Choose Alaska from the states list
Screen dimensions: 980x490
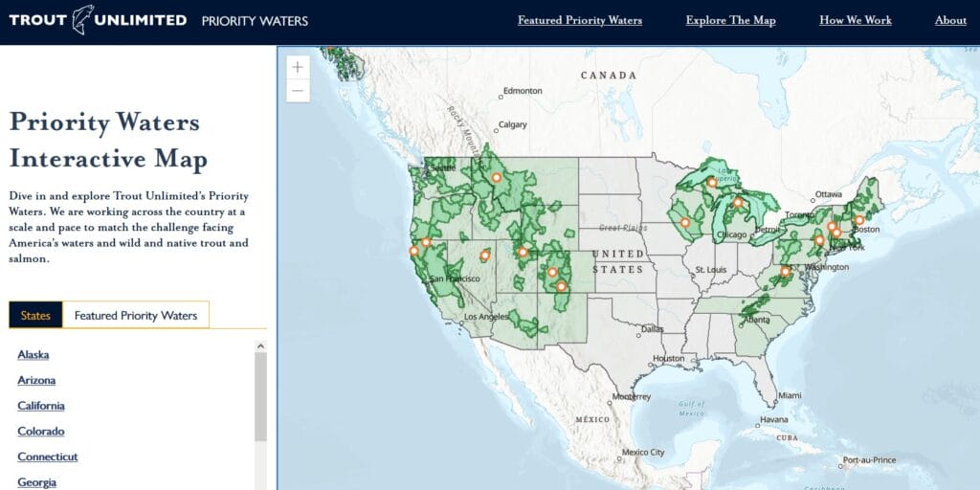(33, 354)
